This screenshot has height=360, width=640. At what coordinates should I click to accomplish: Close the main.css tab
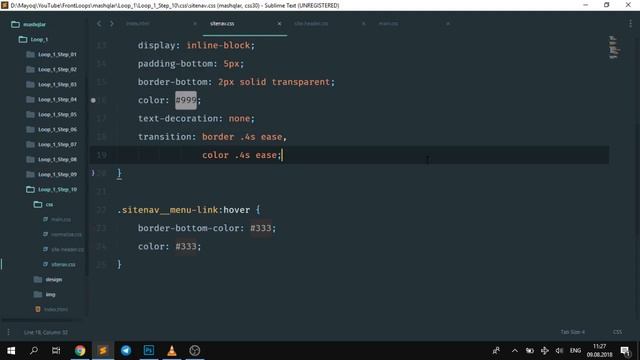(448, 24)
